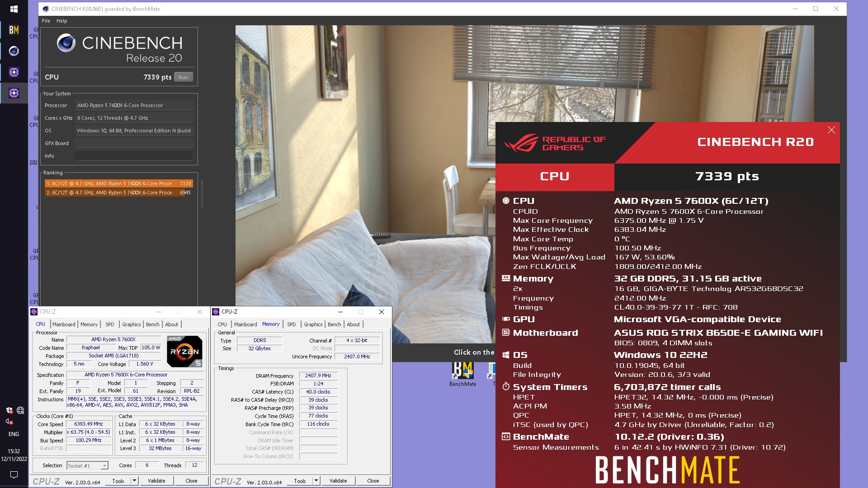Click Close button in right CPU-Z
The height and width of the screenshot is (488, 868).
click(x=373, y=481)
